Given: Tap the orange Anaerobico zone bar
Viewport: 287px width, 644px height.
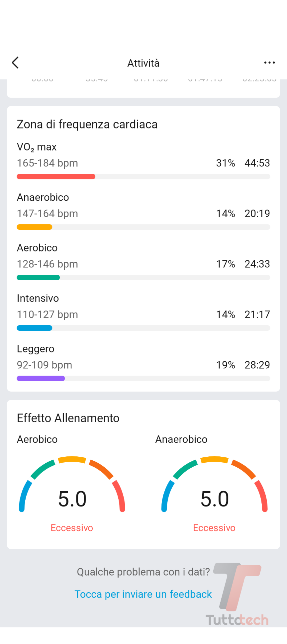Looking at the screenshot, I should [x=35, y=227].
